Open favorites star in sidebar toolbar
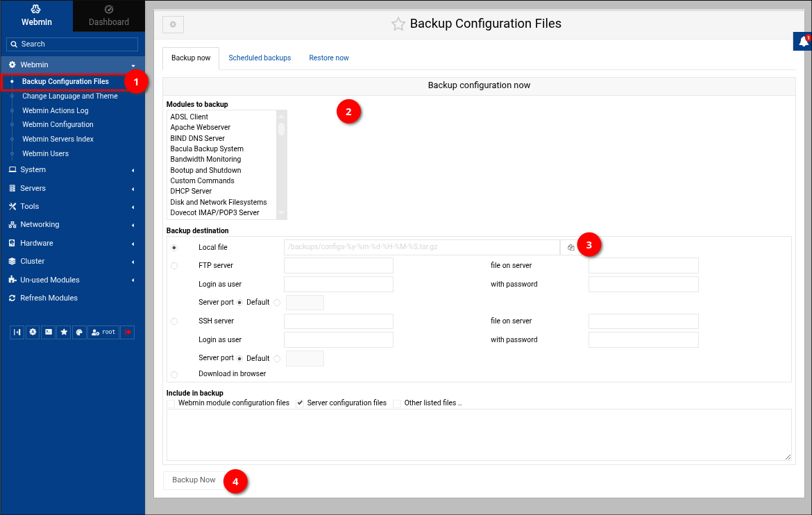 tap(64, 332)
